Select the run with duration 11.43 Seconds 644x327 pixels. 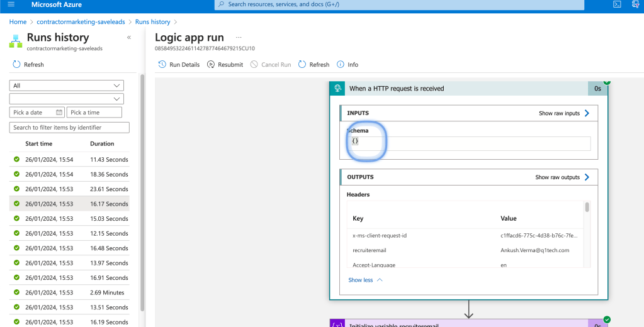[x=69, y=159]
